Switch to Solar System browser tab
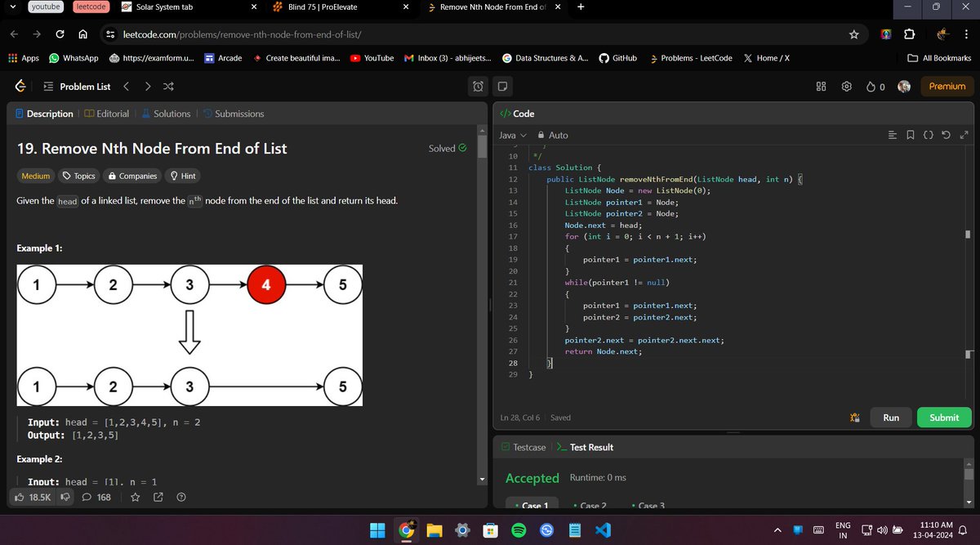This screenshot has width=980, height=545. coord(188,7)
